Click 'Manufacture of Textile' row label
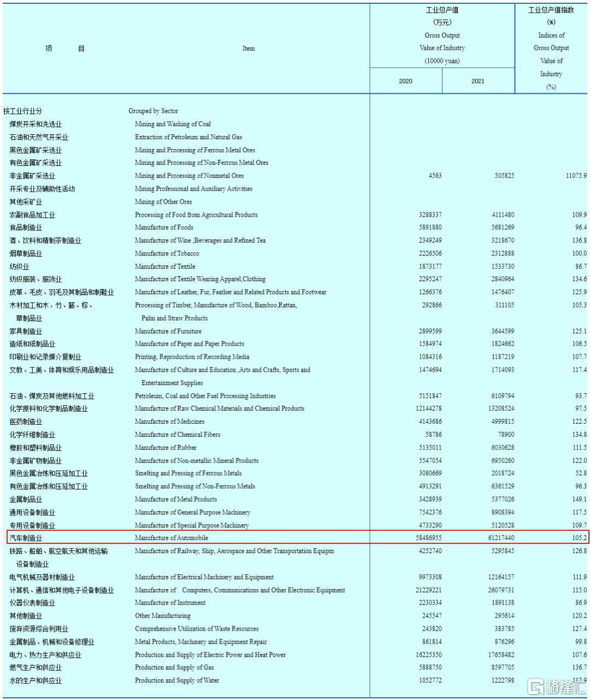The image size is (590, 700). [165, 267]
